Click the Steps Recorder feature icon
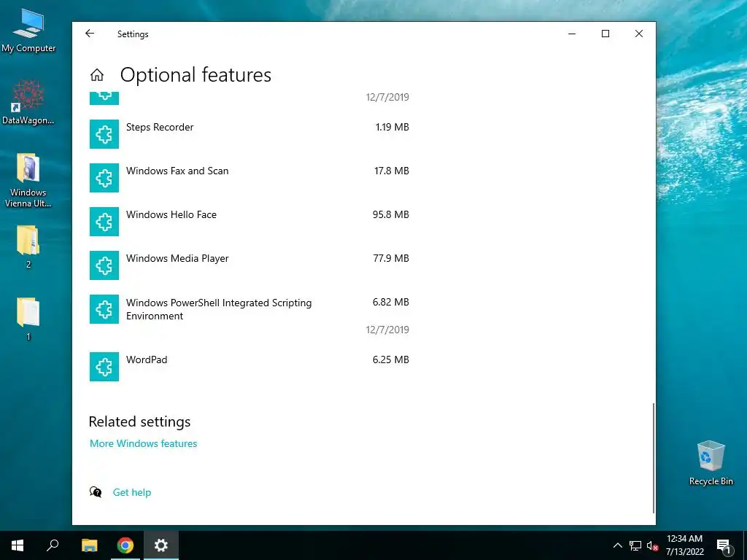The width and height of the screenshot is (747, 560). (x=104, y=134)
